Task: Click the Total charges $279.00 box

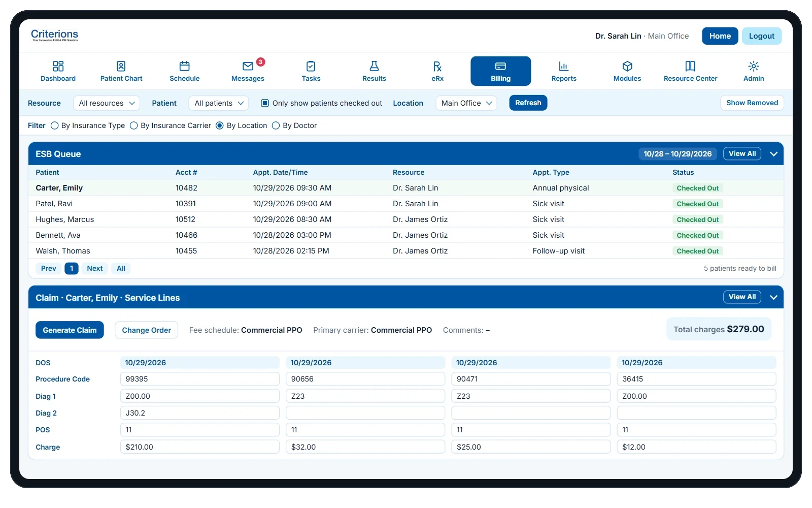Action: click(719, 329)
